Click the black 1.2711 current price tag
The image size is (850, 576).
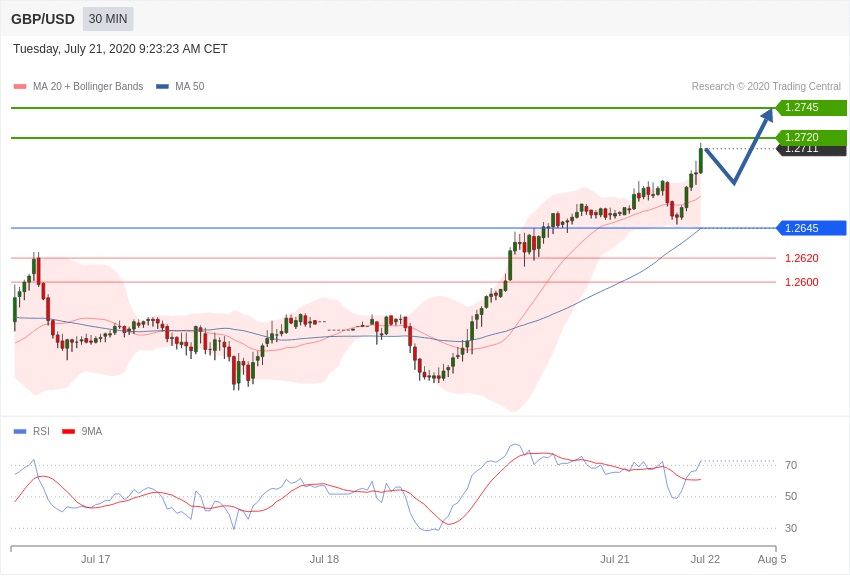(811, 151)
